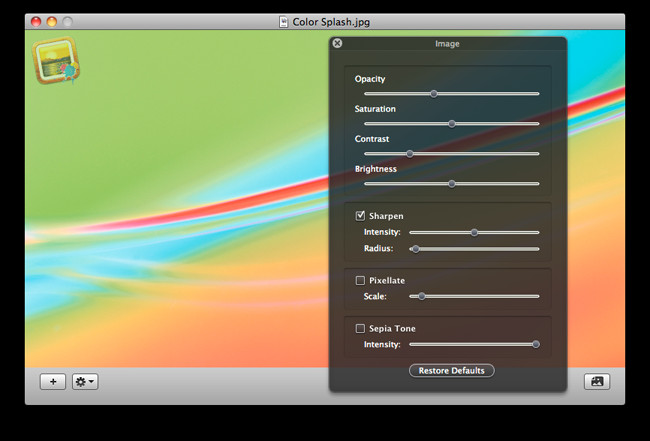Click the Color Splash.jpg document title icon
650x441 pixels.
click(283, 22)
